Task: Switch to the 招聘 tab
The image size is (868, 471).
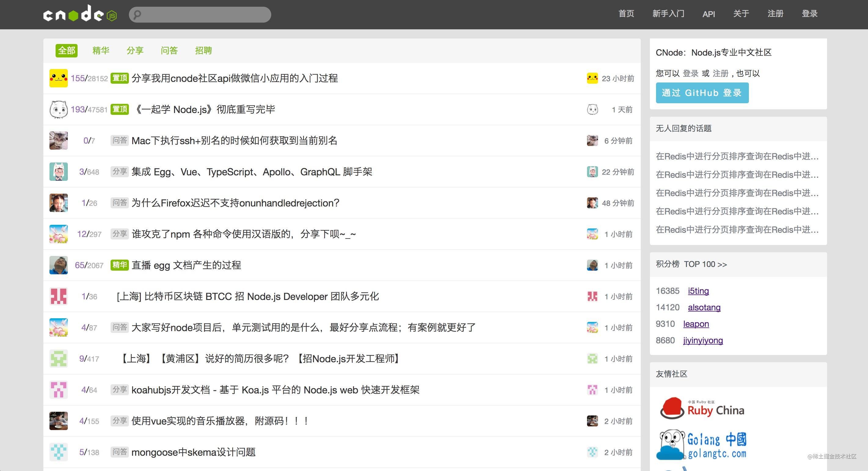Action: click(x=203, y=50)
